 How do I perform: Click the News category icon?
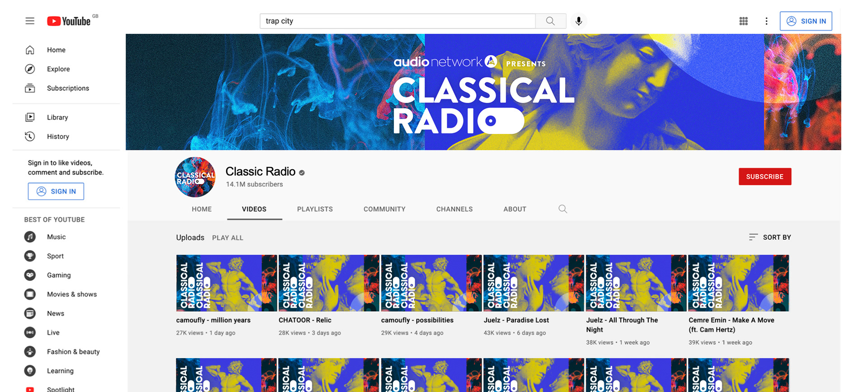30,313
